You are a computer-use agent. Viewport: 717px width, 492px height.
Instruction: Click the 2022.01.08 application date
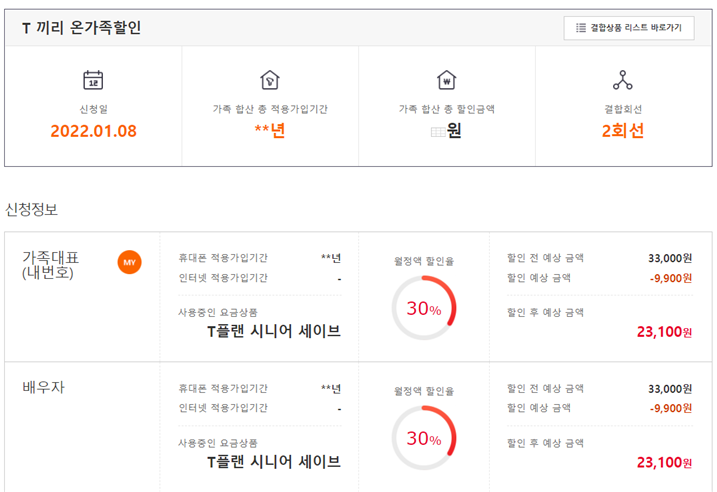93,131
